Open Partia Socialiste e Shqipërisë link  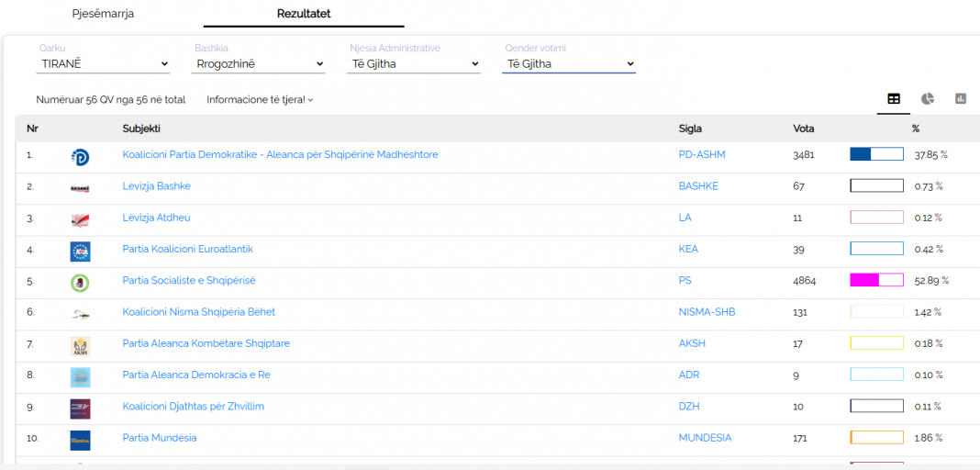(x=189, y=281)
